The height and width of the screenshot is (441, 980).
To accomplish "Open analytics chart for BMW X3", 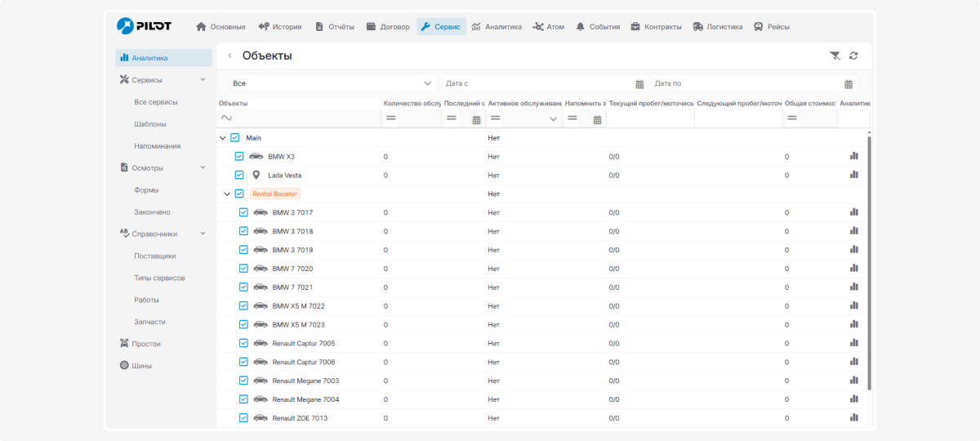I will click(x=854, y=156).
